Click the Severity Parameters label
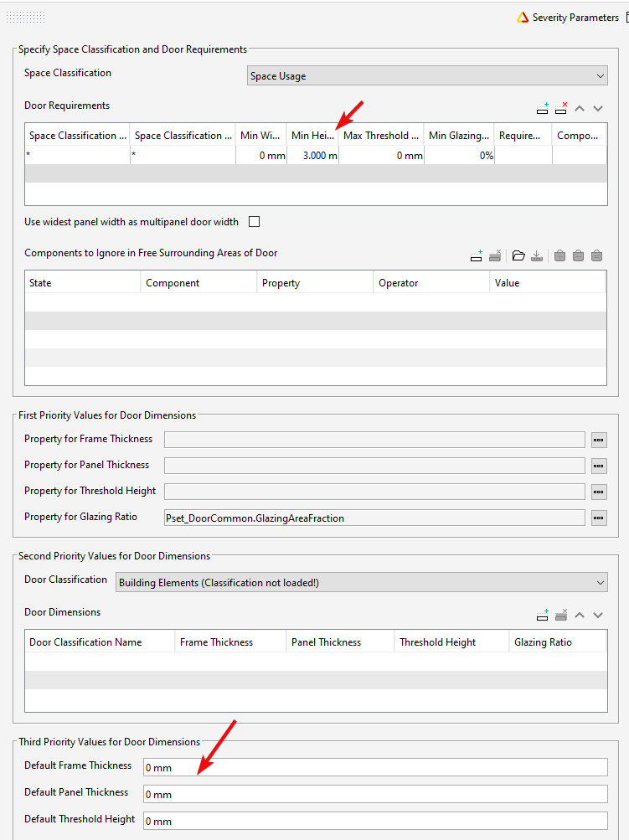This screenshot has width=629, height=840. (575, 18)
